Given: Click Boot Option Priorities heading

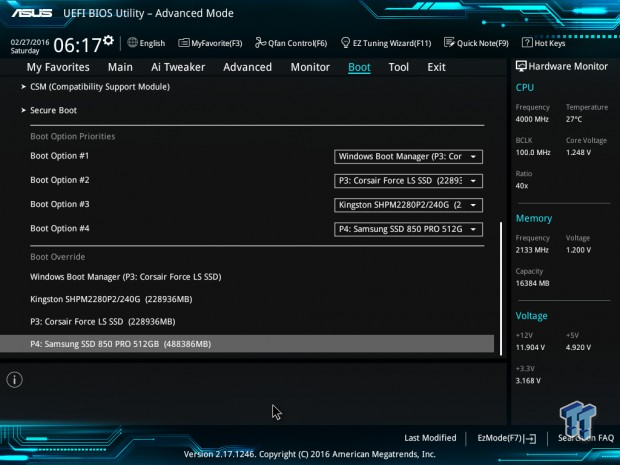Looking at the screenshot, I should pos(73,136).
